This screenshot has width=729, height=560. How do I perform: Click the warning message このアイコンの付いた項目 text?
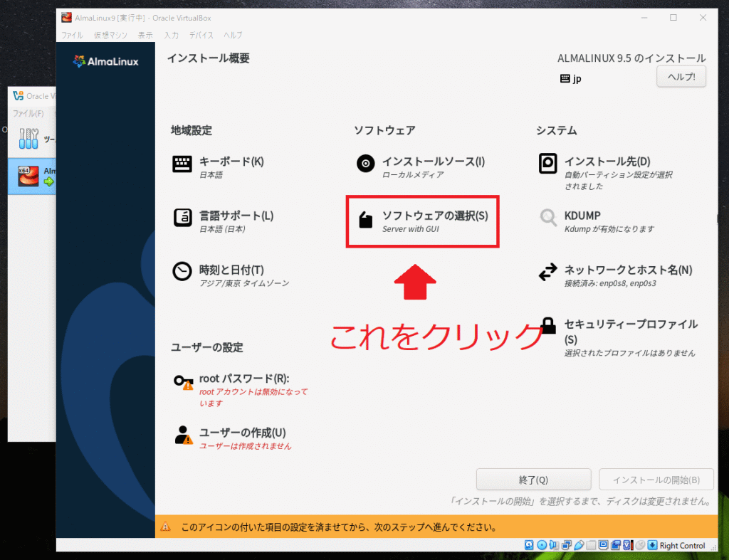click(x=340, y=527)
